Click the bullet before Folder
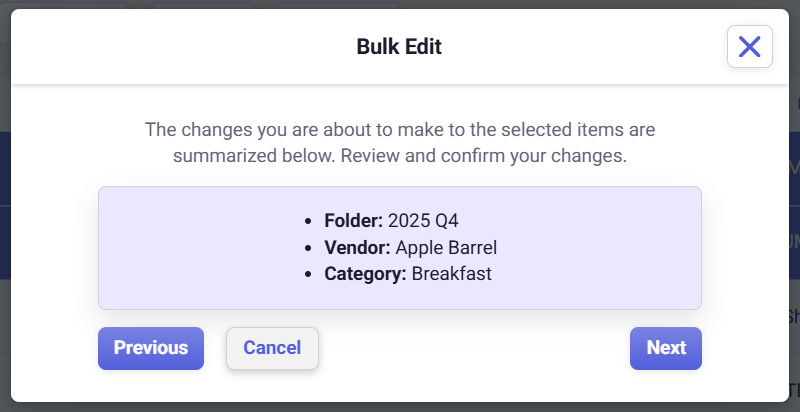Image resolution: width=800 pixels, height=412 pixels. click(x=310, y=221)
